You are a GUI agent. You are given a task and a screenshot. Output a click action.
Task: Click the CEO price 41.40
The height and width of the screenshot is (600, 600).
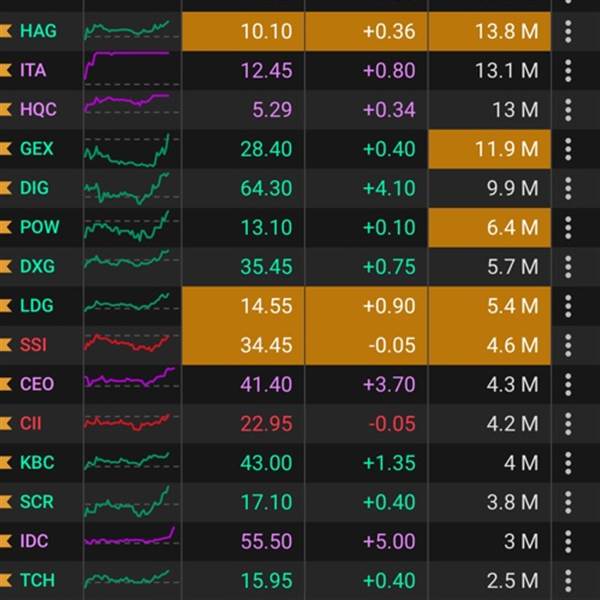coord(266,384)
